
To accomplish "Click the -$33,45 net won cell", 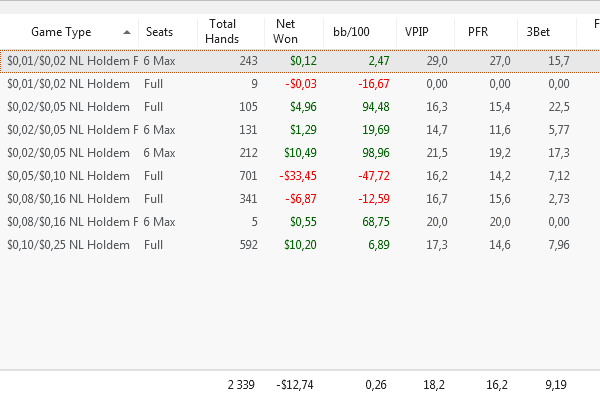I will point(298,176).
